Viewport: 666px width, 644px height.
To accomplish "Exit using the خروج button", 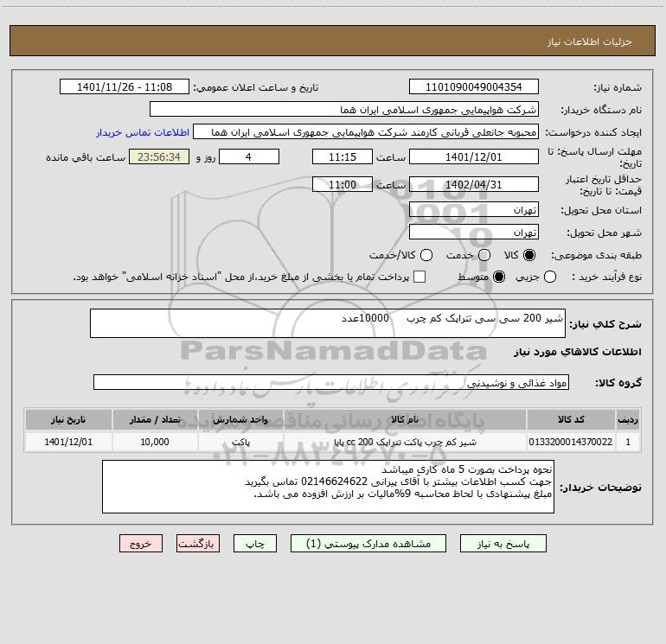I will [141, 544].
